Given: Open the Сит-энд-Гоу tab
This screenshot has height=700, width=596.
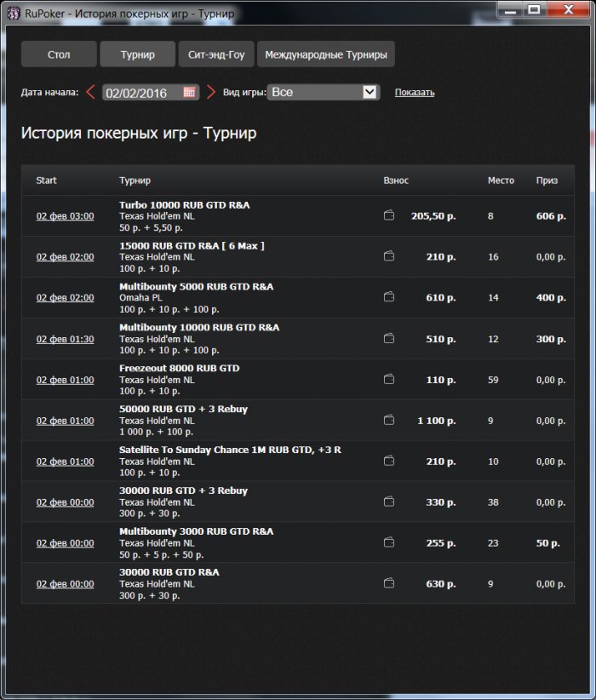Looking at the screenshot, I should click(216, 55).
